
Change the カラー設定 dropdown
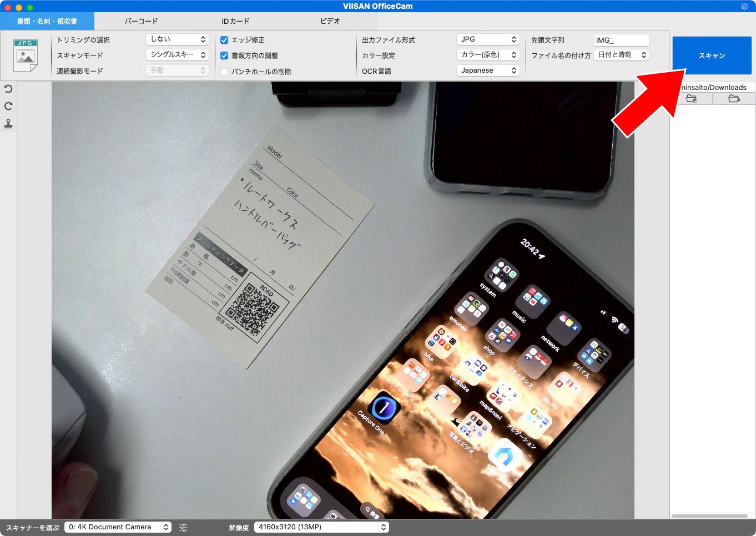[x=488, y=55]
